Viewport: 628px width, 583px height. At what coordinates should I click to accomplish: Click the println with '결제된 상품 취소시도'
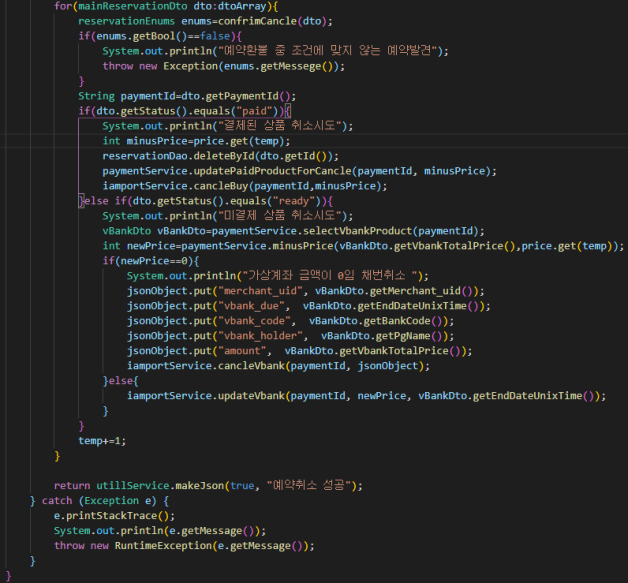click(227, 126)
